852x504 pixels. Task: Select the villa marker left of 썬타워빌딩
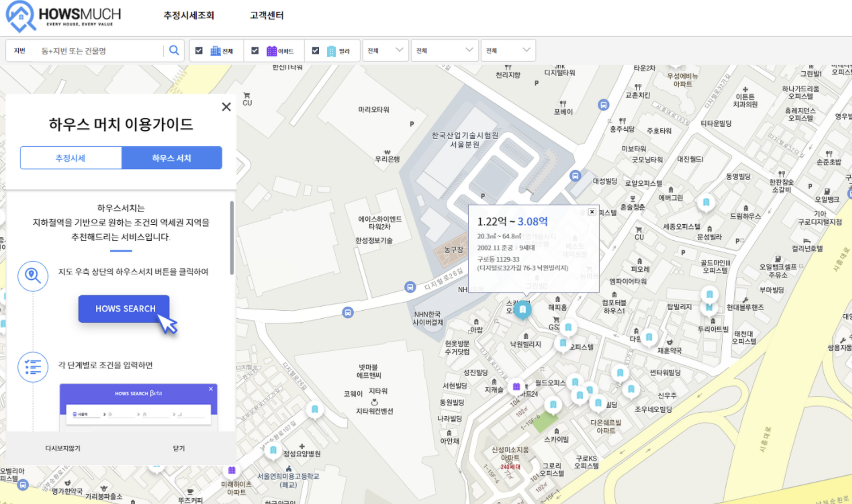620,373
